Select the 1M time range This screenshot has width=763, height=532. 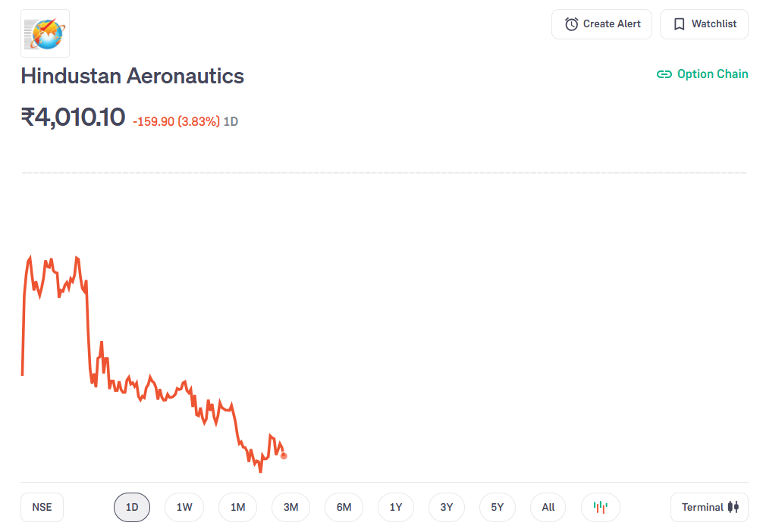tap(237, 507)
